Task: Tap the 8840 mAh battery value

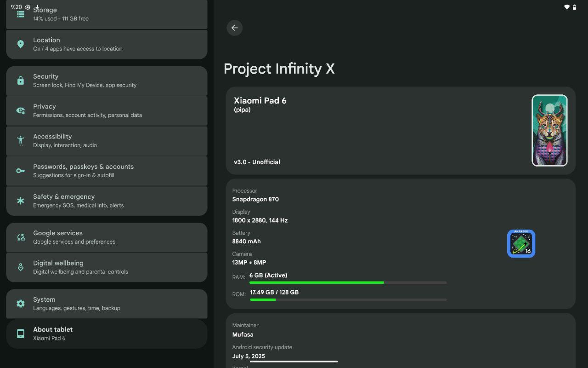Action: 247,241
